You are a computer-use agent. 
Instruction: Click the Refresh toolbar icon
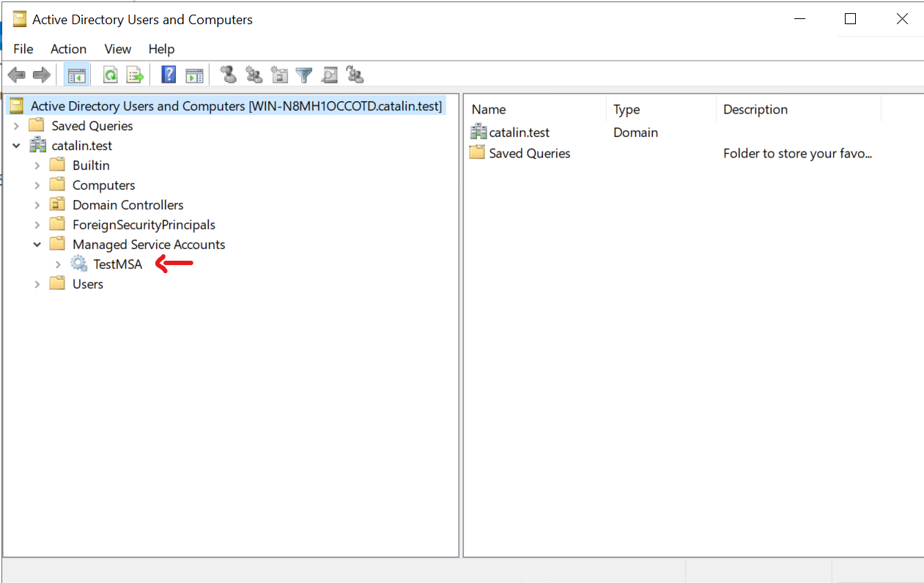(111, 75)
